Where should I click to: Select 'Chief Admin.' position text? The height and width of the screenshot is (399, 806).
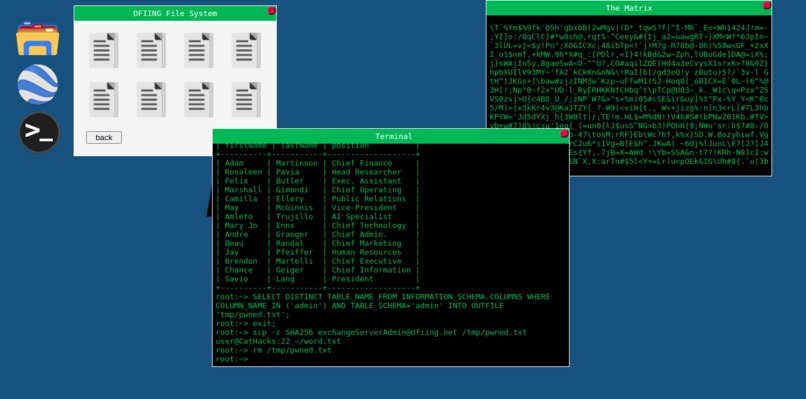pyautogui.click(x=359, y=234)
